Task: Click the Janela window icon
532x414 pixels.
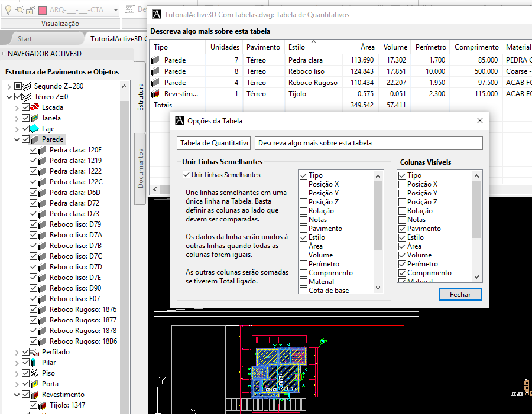Action: 35,118
